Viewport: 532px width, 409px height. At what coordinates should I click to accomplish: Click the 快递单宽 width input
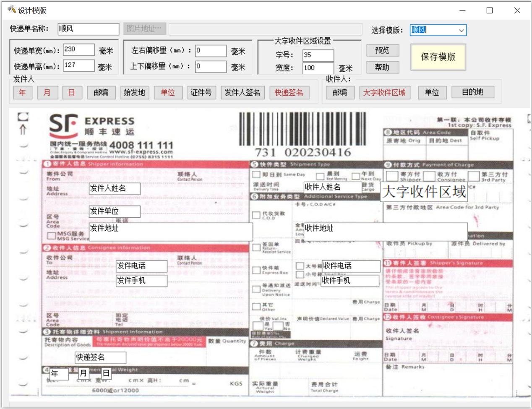pyautogui.click(x=78, y=49)
